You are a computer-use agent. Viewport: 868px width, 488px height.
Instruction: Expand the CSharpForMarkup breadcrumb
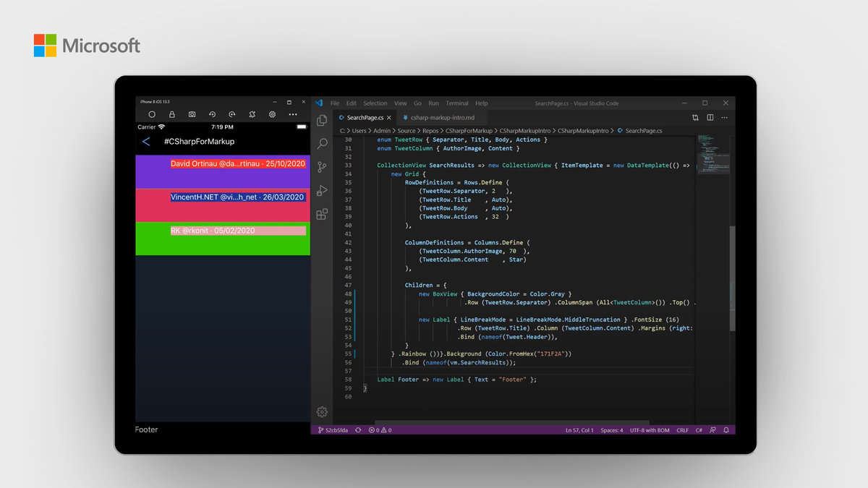tap(467, 131)
